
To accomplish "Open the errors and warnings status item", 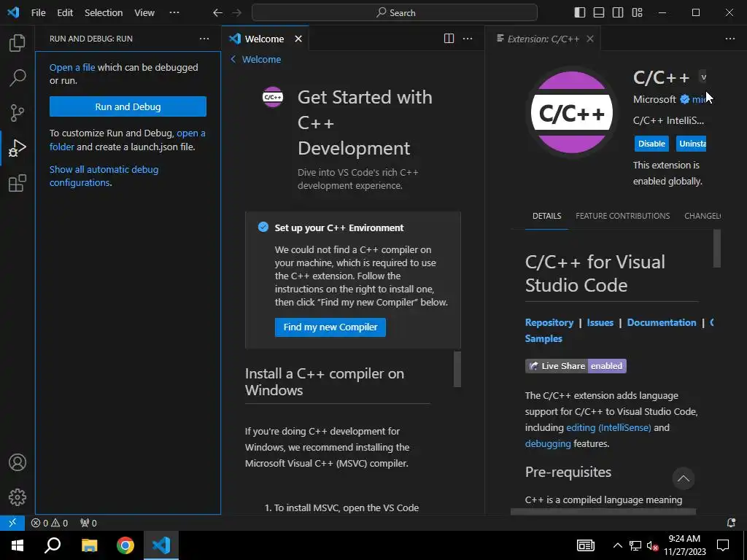I will point(50,523).
